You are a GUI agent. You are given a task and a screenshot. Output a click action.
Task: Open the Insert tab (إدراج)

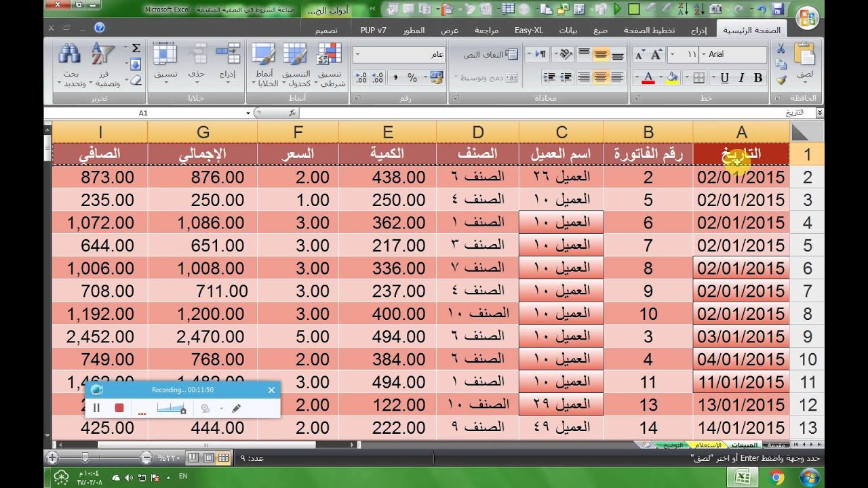click(x=698, y=30)
